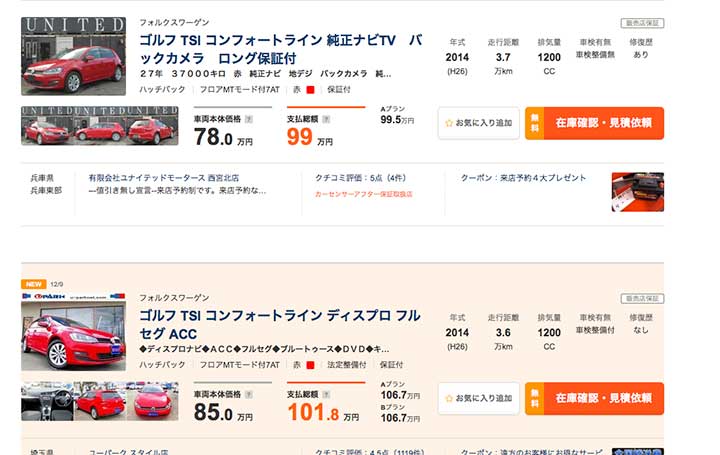720x455 pixels.
Task: Open interior thumbnail of second Golf
Action: [x=47, y=401]
